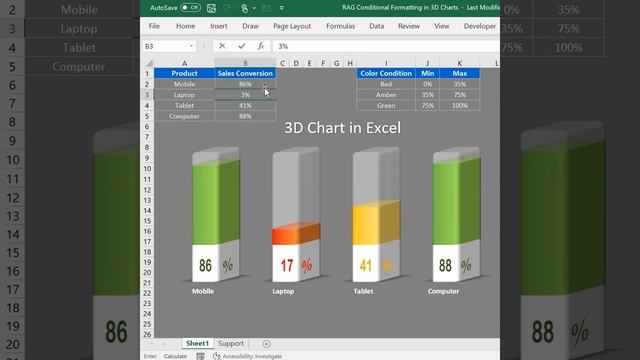Select column B header
This screenshot has height=360, width=640.
click(x=245, y=63)
